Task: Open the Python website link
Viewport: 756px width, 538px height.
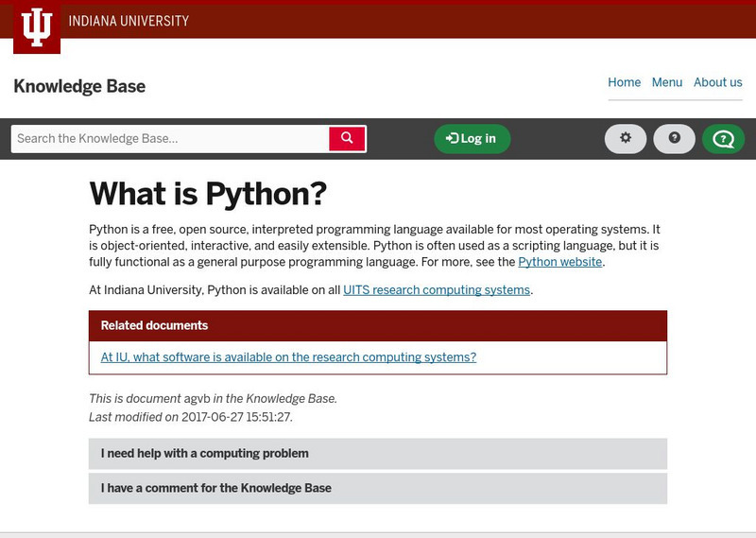Action: pyautogui.click(x=559, y=262)
